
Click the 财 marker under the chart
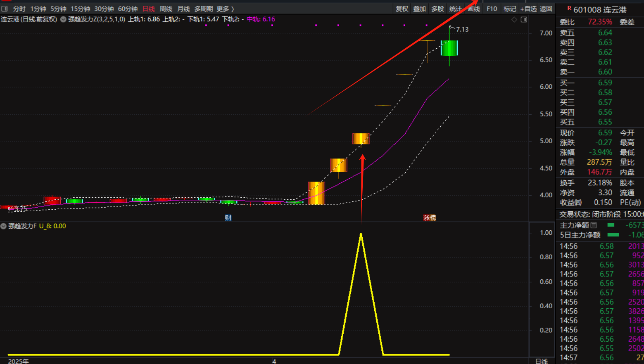(x=228, y=217)
